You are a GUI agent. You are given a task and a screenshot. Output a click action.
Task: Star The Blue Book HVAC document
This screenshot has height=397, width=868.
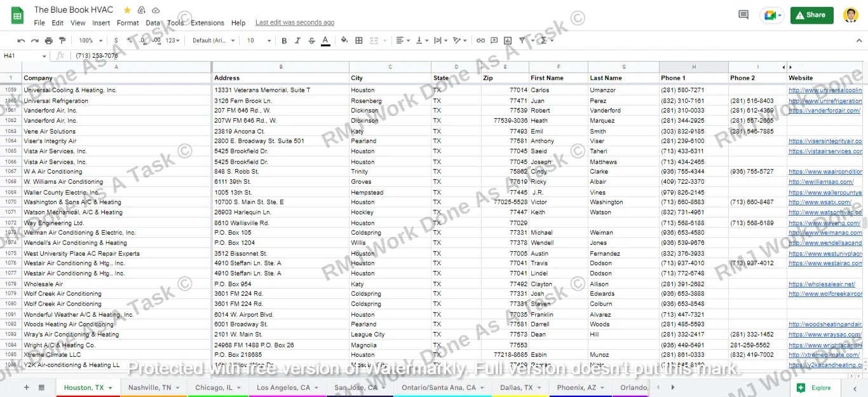click(x=127, y=10)
